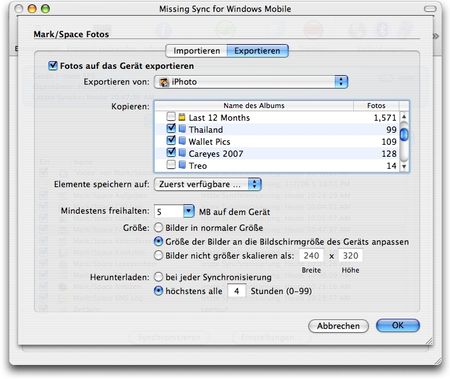
Task: Select 'bei jeder Synchronisierung' radio button
Action: (x=159, y=277)
